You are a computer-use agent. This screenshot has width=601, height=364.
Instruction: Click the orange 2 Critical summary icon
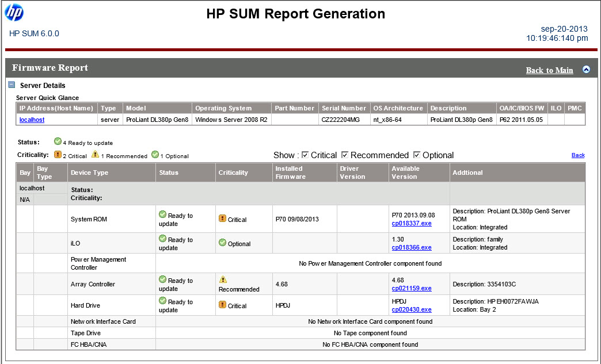click(58, 155)
